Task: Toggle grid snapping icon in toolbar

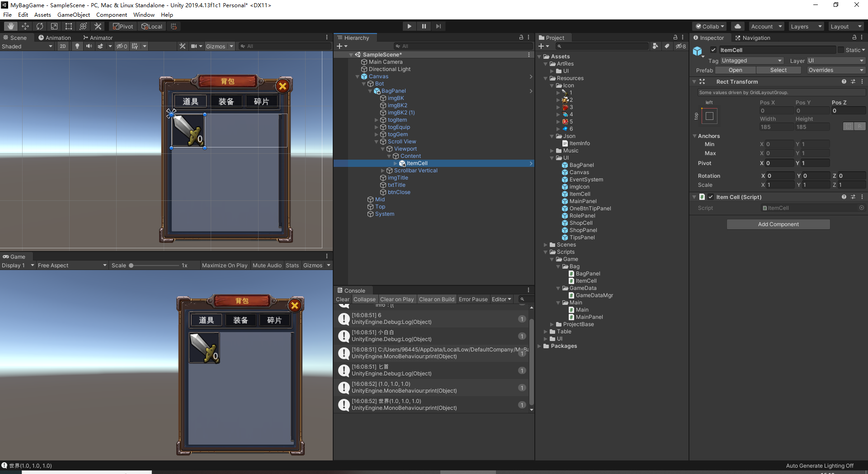Action: 174,26
